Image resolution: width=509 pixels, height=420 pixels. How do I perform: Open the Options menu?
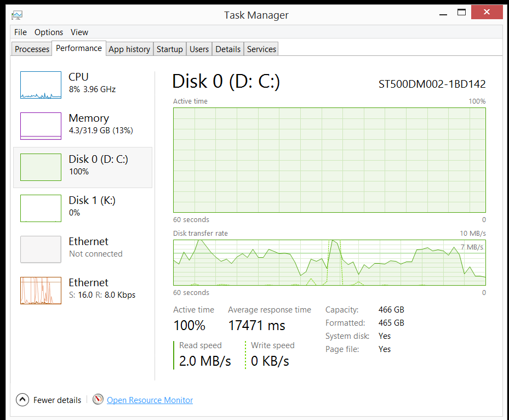click(49, 32)
